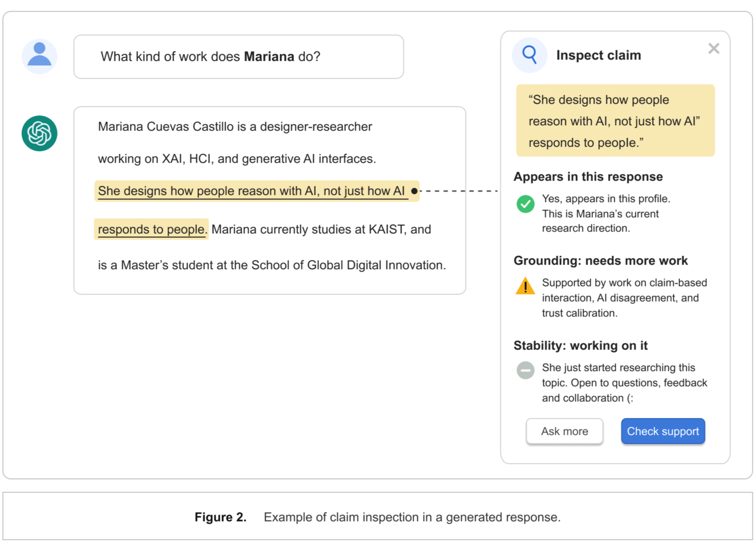Click the Ask more button
The height and width of the screenshot is (560, 756).
coord(564,431)
